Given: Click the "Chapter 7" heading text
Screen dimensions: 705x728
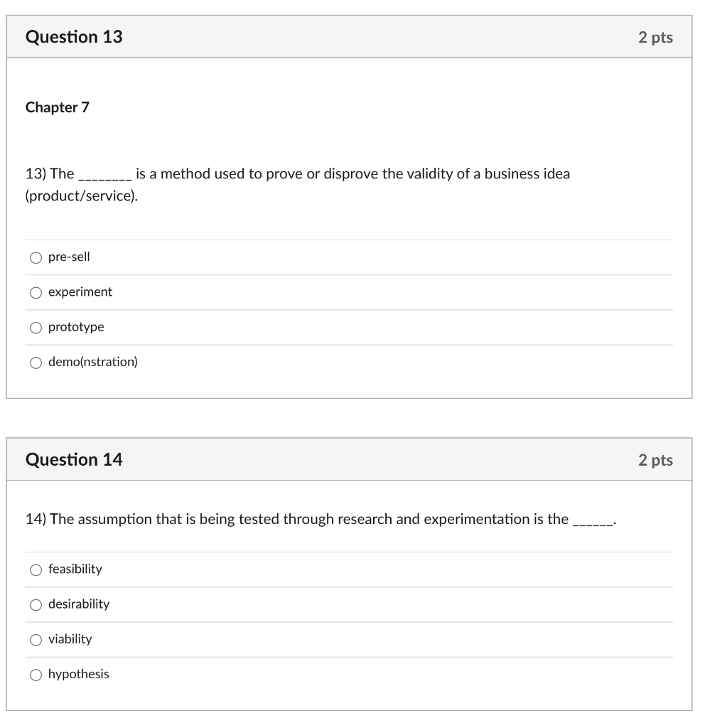Looking at the screenshot, I should (x=57, y=108).
